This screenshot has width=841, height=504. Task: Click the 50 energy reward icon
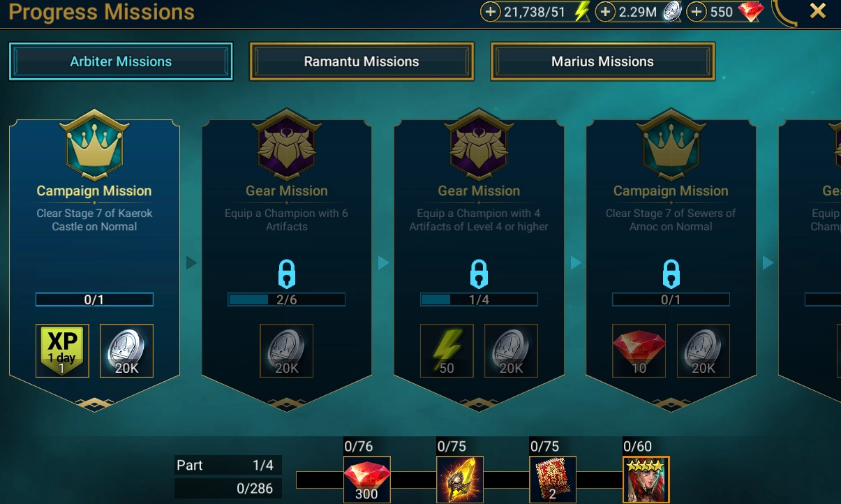coord(447,350)
